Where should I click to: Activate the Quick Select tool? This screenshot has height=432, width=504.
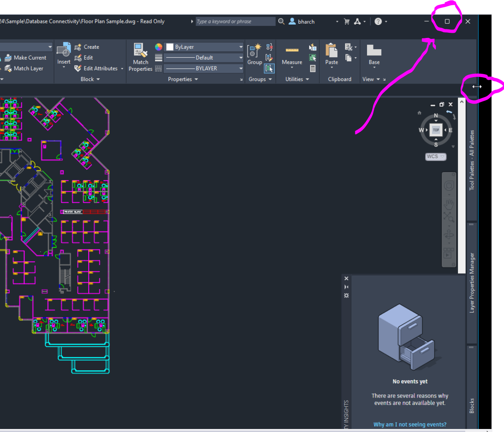click(312, 47)
